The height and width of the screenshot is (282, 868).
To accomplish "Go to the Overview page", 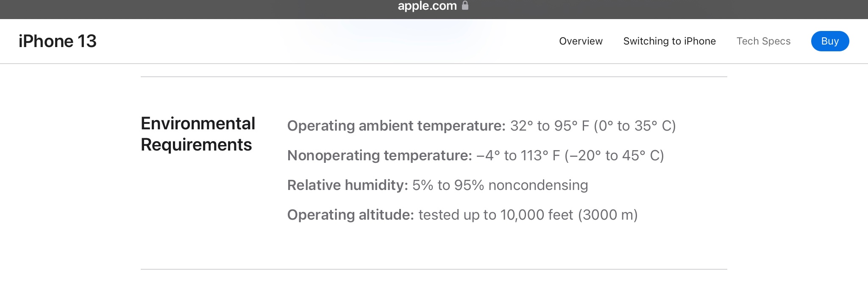I will 581,41.
